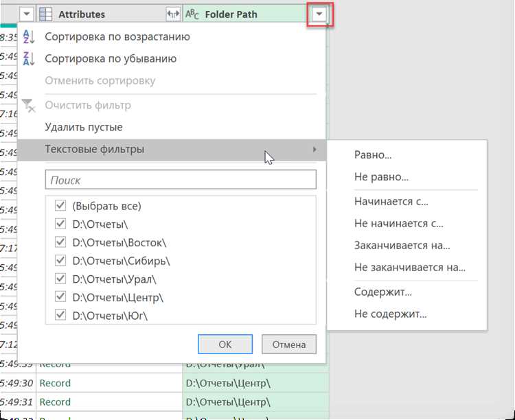Select Сортировка по убыванию
The image size is (515, 420).
pos(111,59)
